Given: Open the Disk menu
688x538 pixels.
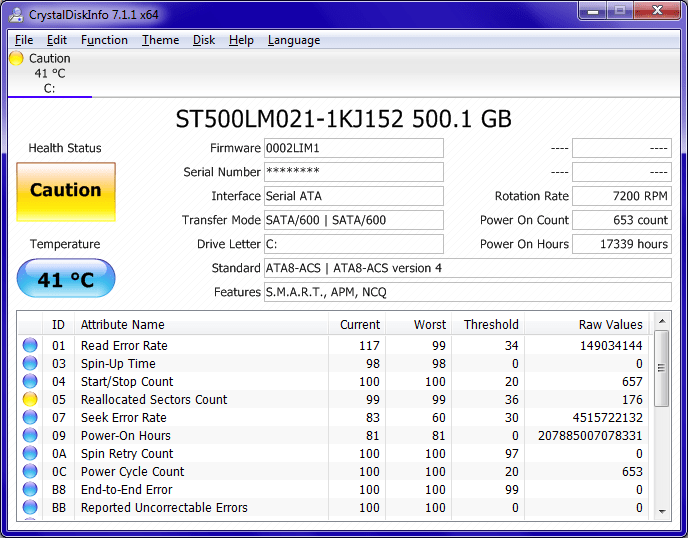Looking at the screenshot, I should coord(204,40).
